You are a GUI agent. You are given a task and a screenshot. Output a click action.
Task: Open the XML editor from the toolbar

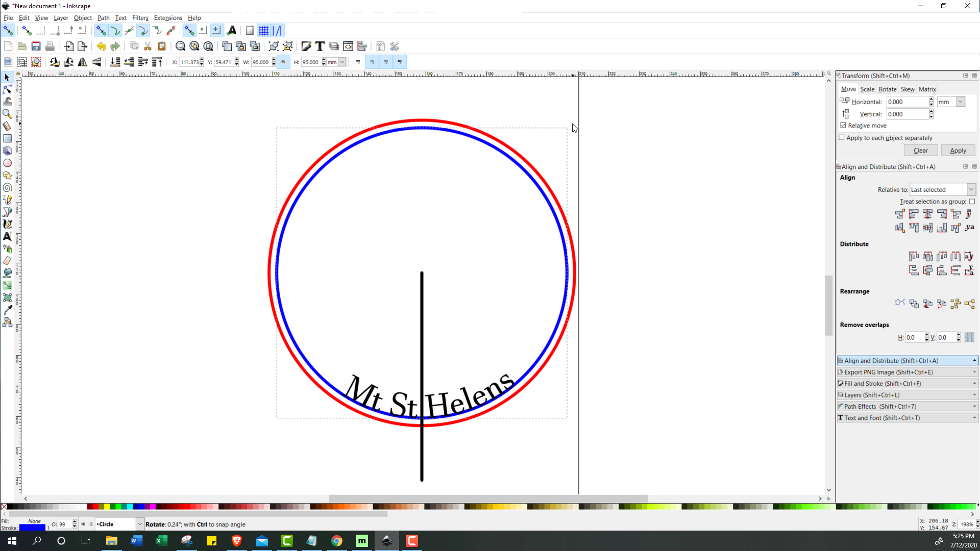[348, 46]
